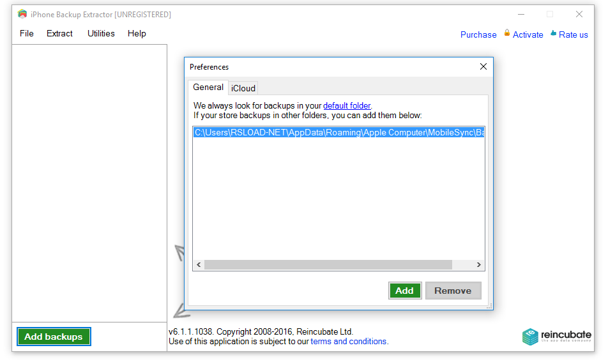The height and width of the screenshot is (364, 608).
Task: Click the right scroll arrow of folder list
Action: (x=478, y=265)
